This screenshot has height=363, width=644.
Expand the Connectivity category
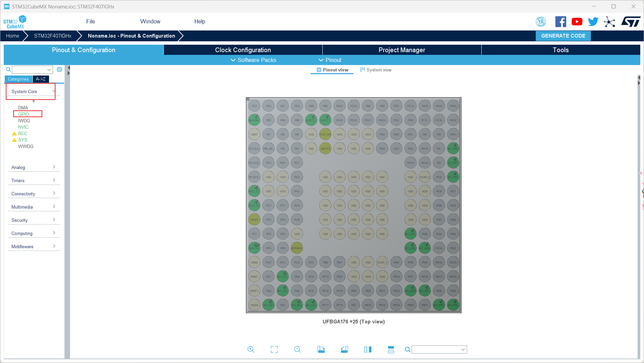[34, 194]
